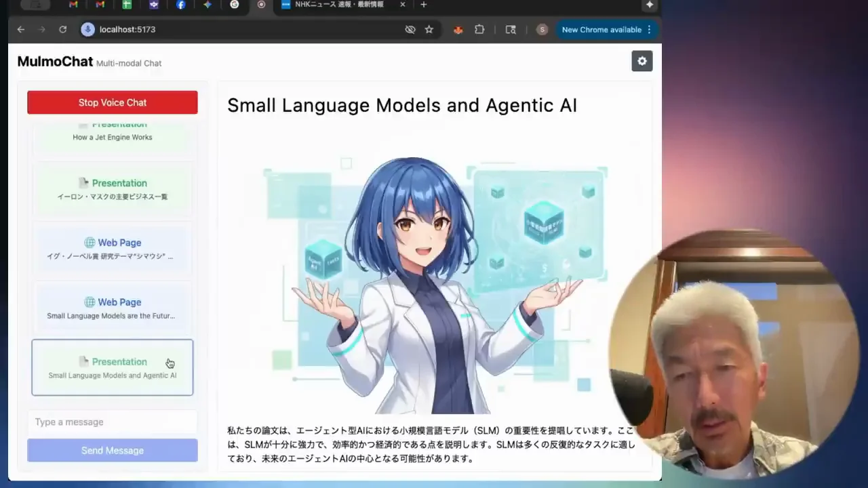Click the Small Language Models and Agentic AI heading
868x488 pixels.
pyautogui.click(x=402, y=105)
